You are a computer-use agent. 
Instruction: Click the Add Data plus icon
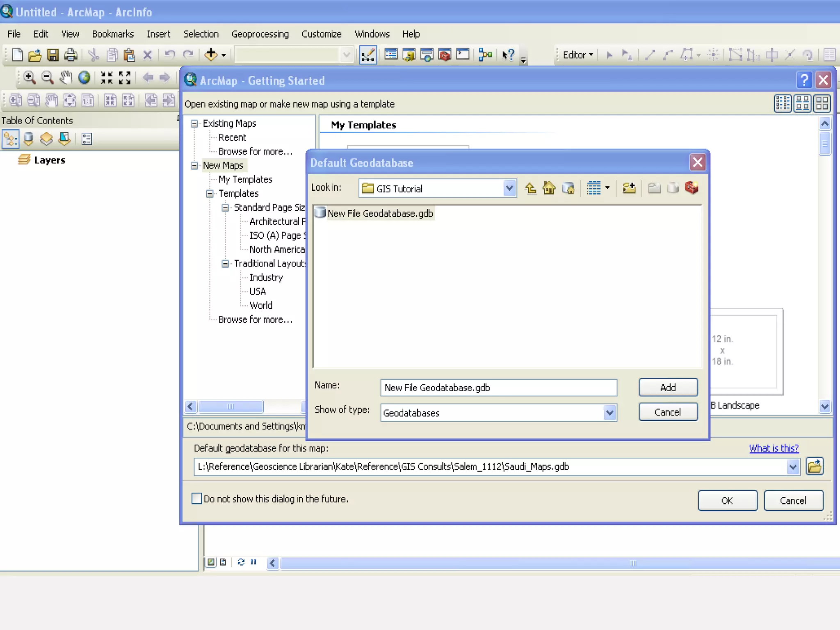click(x=211, y=55)
